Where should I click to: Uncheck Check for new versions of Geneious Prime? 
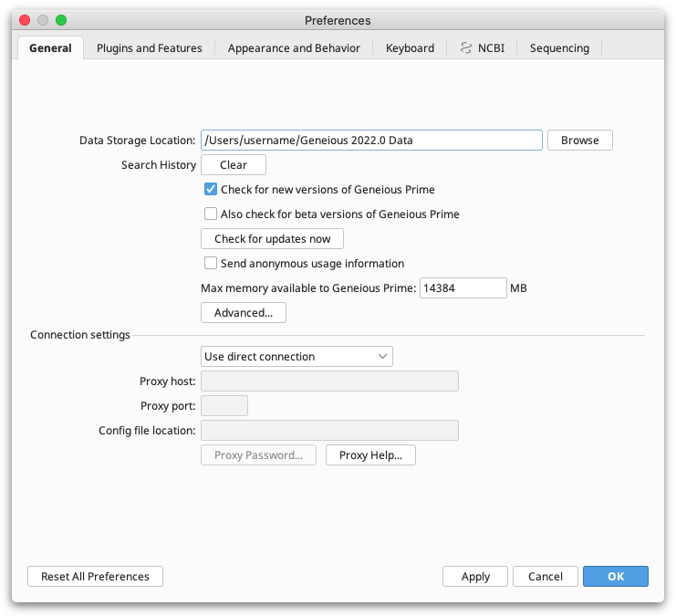click(211, 189)
